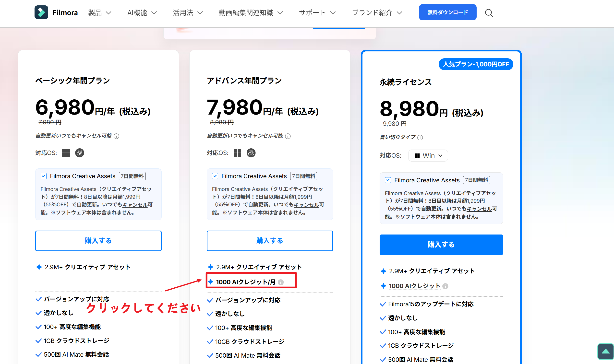Click キャンセル link in ベーシック年間プラン card
Viewport: 614px width, 364px height.
(135, 205)
